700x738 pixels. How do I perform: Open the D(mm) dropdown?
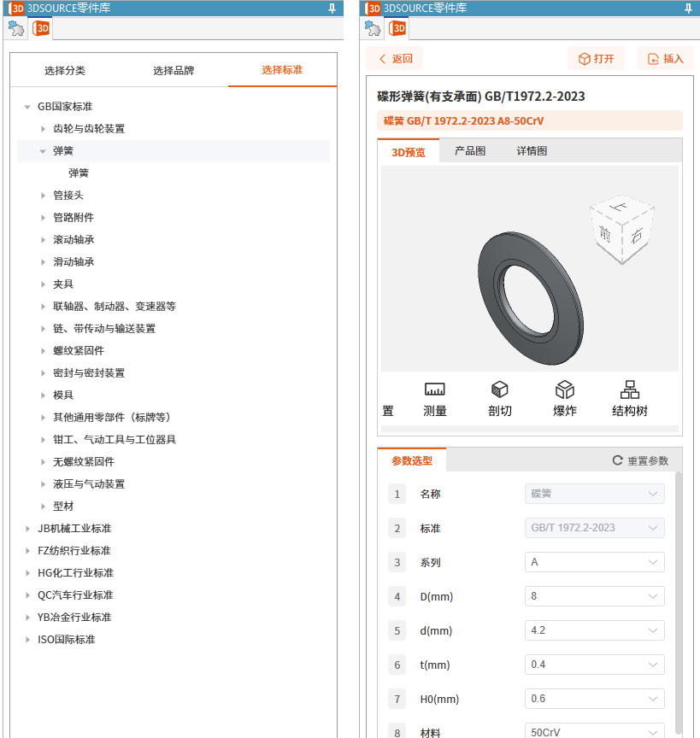(594, 596)
